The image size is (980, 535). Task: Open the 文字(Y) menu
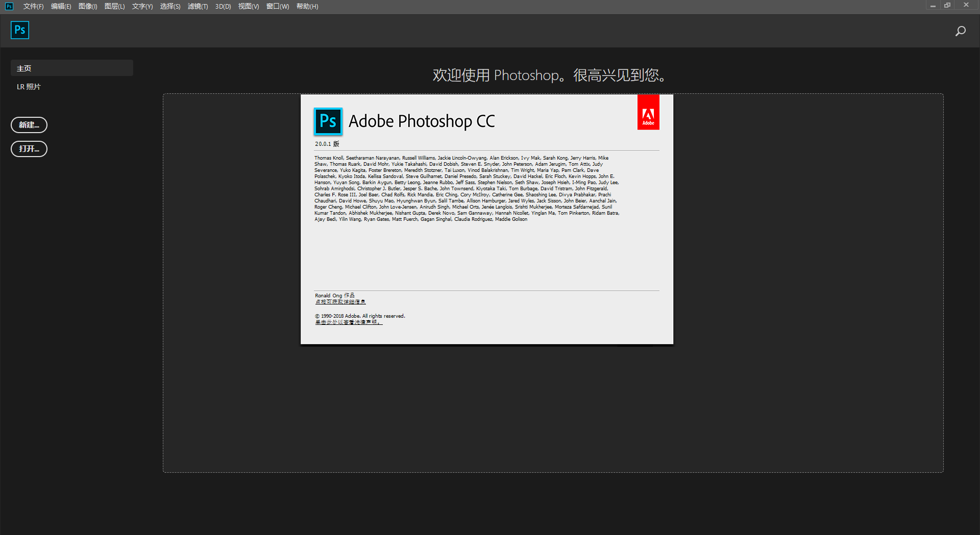click(142, 7)
